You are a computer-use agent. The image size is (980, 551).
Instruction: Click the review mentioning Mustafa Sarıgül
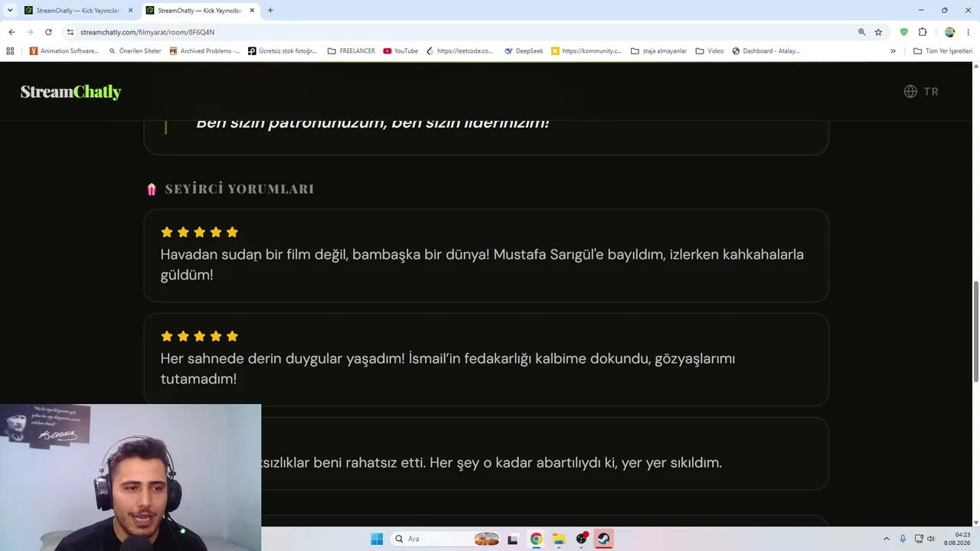(486, 256)
